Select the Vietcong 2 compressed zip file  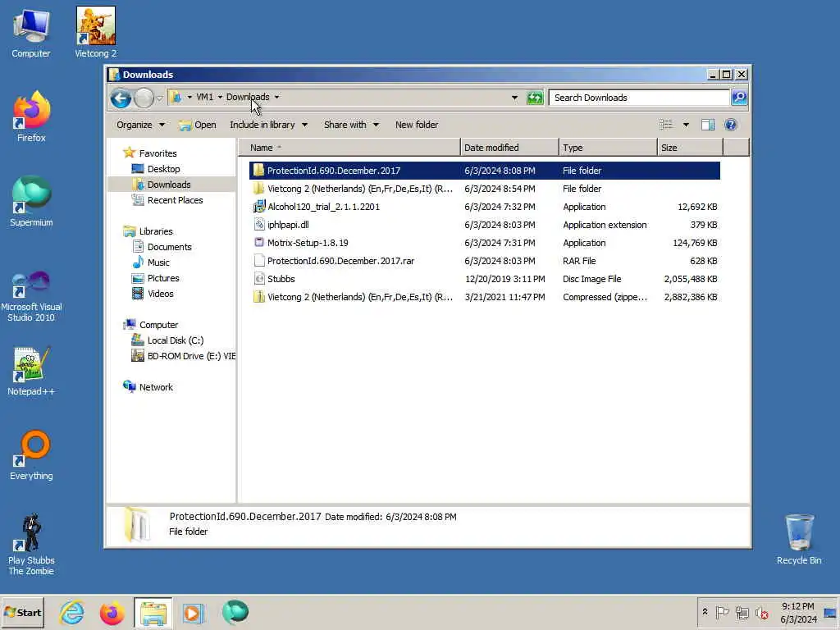click(484, 297)
